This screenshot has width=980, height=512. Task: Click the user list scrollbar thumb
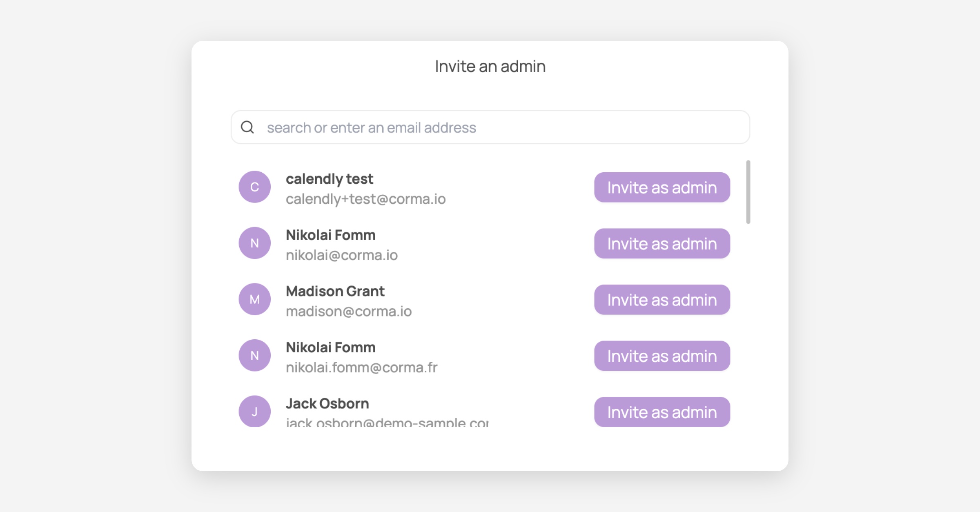click(x=748, y=192)
